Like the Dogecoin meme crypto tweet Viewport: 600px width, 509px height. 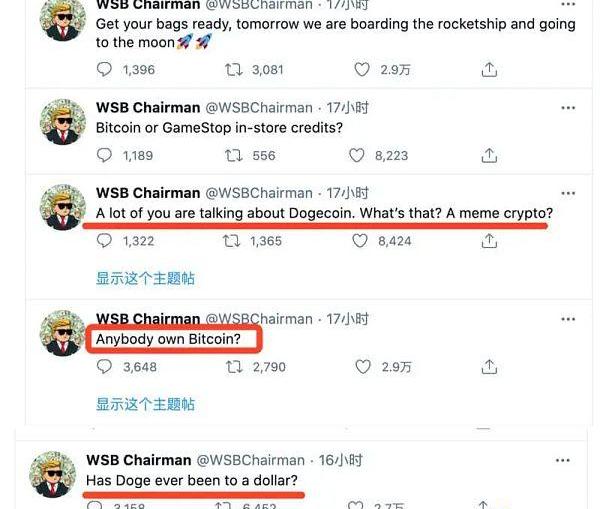(x=360, y=241)
